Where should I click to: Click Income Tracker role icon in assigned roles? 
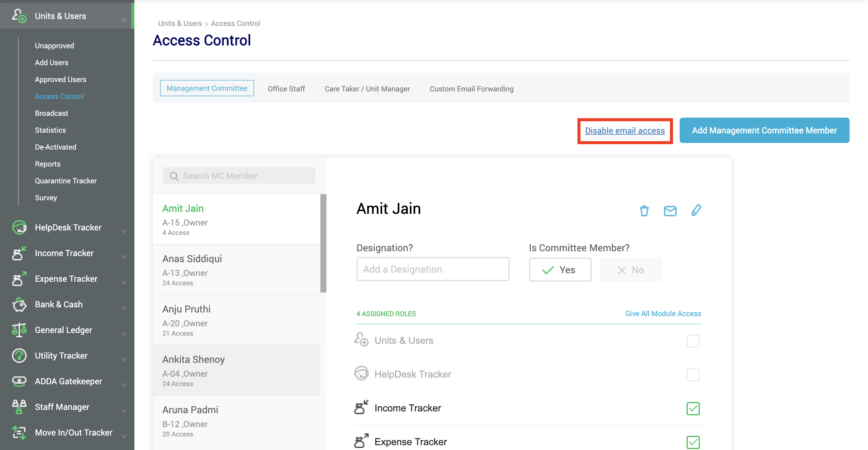coord(361,407)
